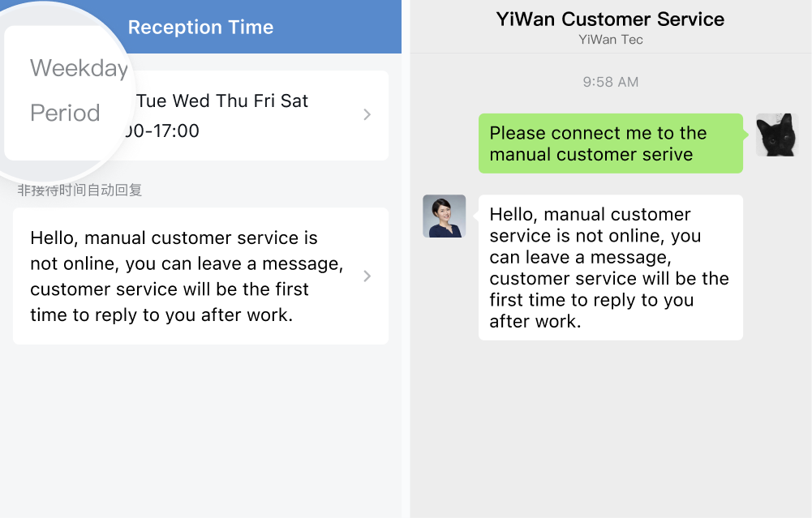This screenshot has width=812, height=518.
Task: Open the period ending at 17:00
Action: [161, 131]
